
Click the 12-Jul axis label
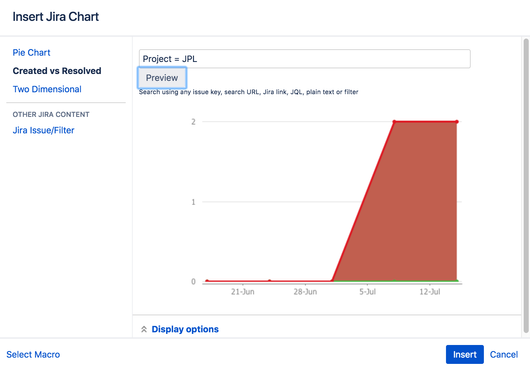point(430,292)
